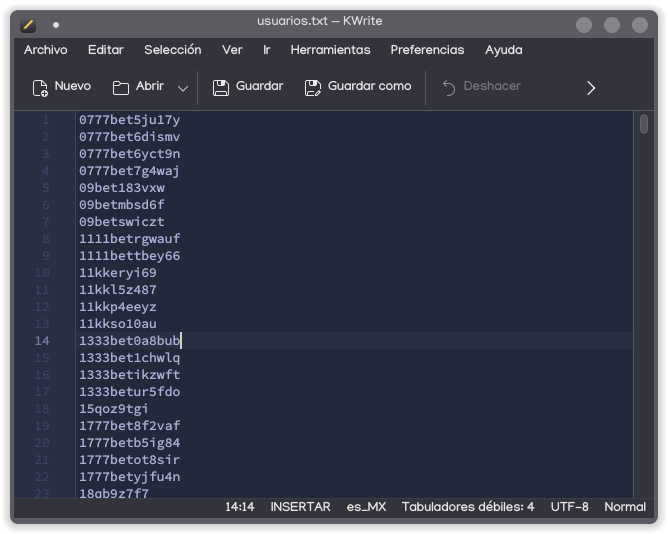Click line 0777bet6dismv

tap(130, 137)
